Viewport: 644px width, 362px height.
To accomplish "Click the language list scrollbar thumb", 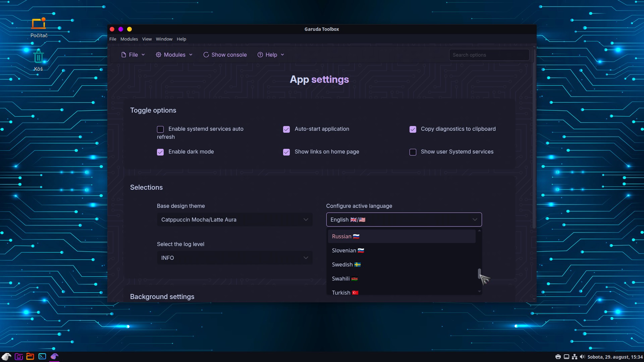I will pos(480,274).
